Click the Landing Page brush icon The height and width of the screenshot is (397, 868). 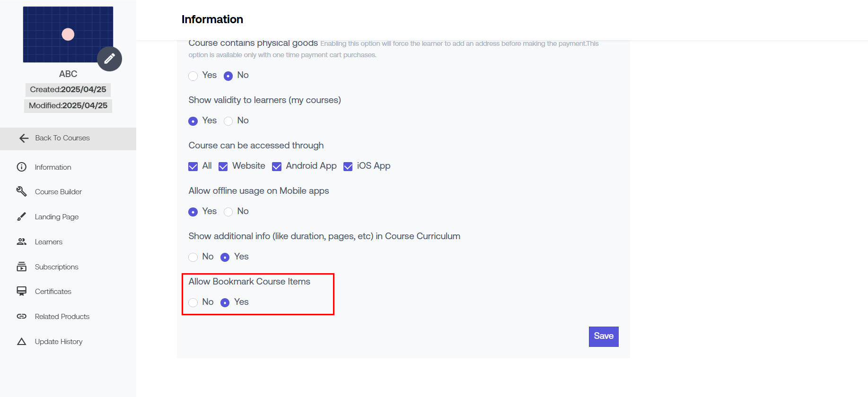pyautogui.click(x=22, y=216)
